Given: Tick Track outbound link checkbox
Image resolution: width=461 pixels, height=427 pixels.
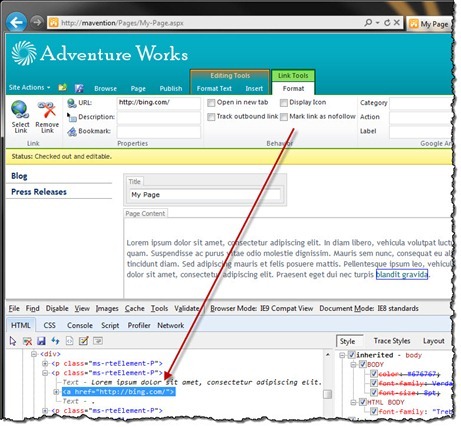Looking at the screenshot, I should (211, 117).
